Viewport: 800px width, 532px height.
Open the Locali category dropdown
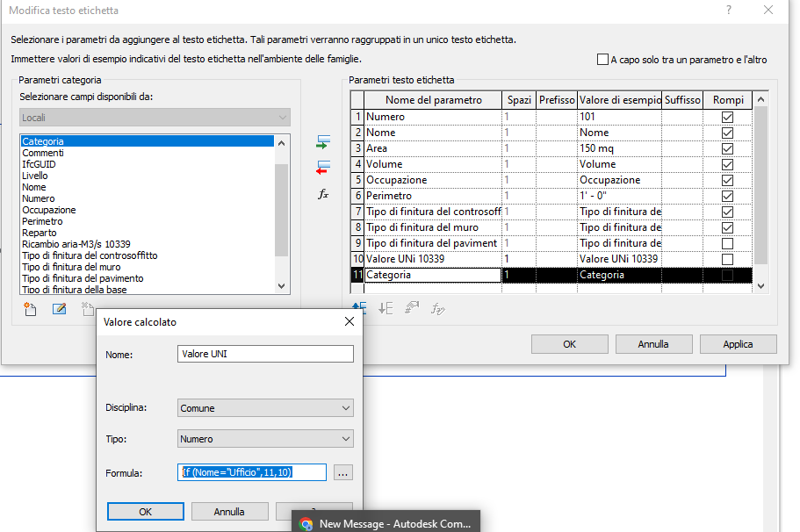point(155,118)
